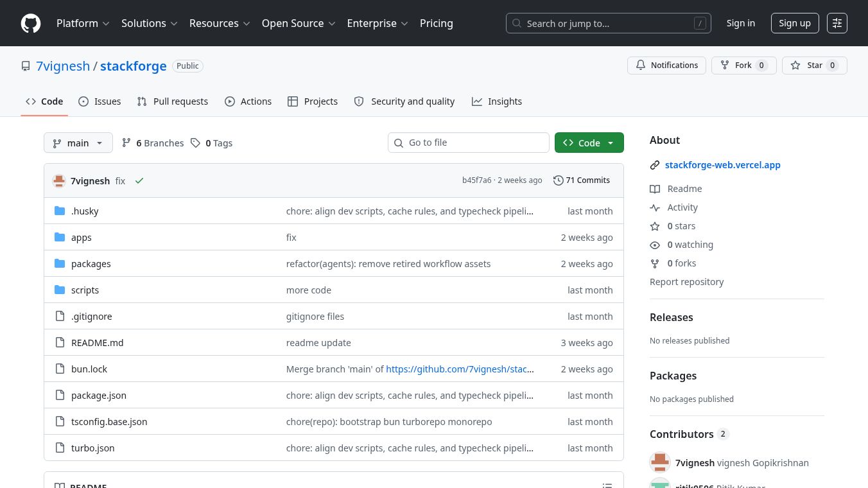Screen dimensions: 868x488
Task: Switch to the Issues tab
Action: pyautogui.click(x=100, y=101)
